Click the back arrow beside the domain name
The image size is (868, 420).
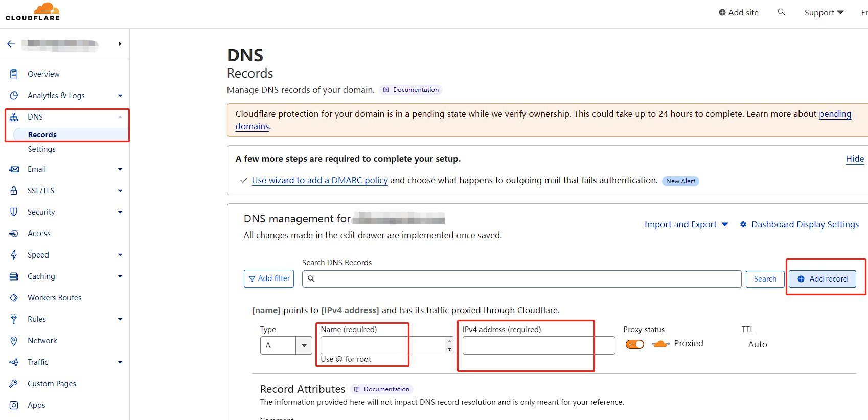[x=11, y=44]
